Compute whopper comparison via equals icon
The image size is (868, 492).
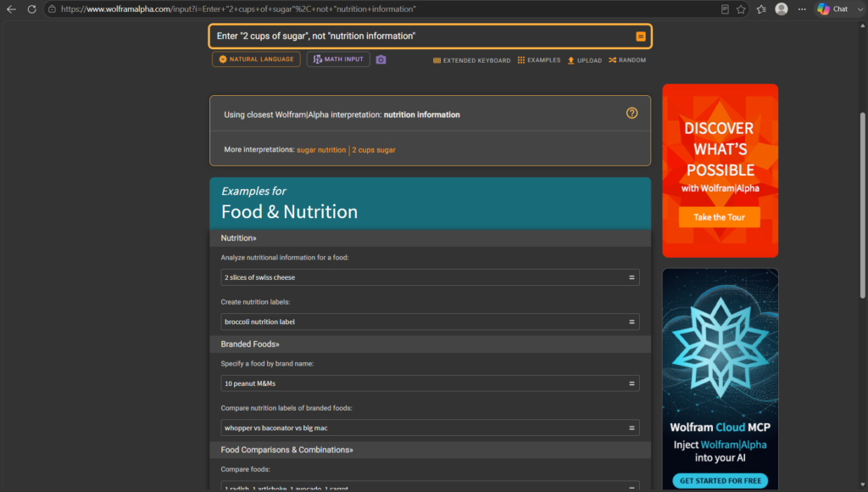[632, 428]
